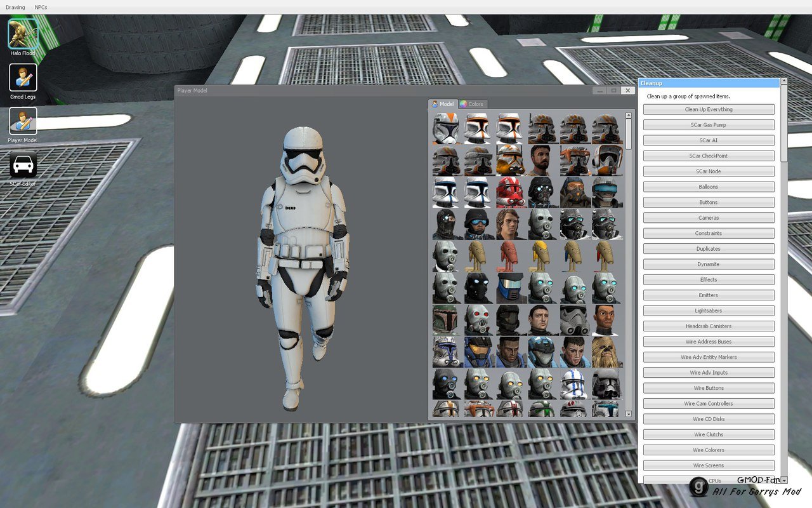Image resolution: width=812 pixels, height=508 pixels.
Task: Pick the yellow-orange clone commander helmet
Action: (x=512, y=160)
